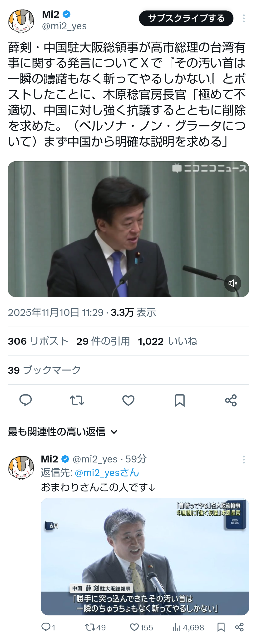Expand the 最も関連性の高い返信 sort dropdown
This screenshot has height=644, width=257.
click(63, 431)
